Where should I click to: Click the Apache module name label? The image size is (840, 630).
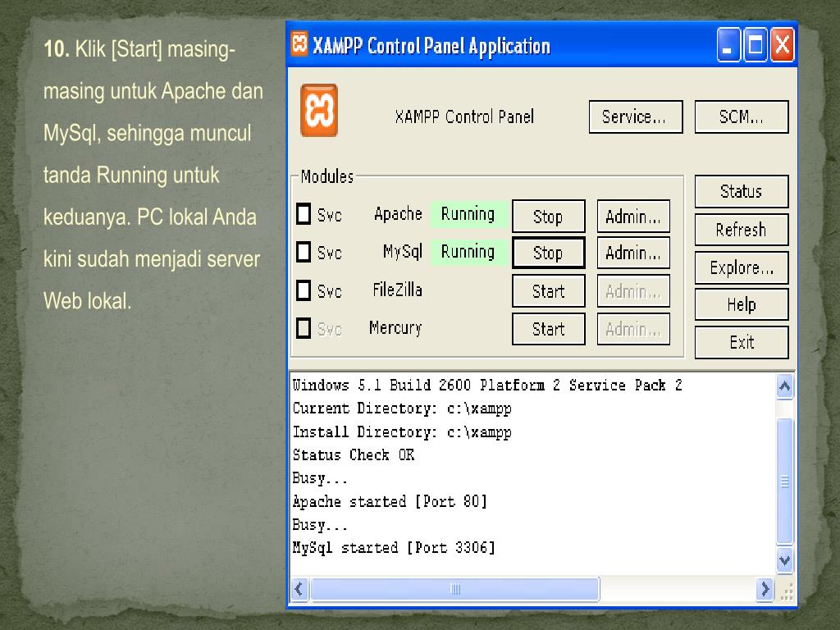click(x=398, y=214)
